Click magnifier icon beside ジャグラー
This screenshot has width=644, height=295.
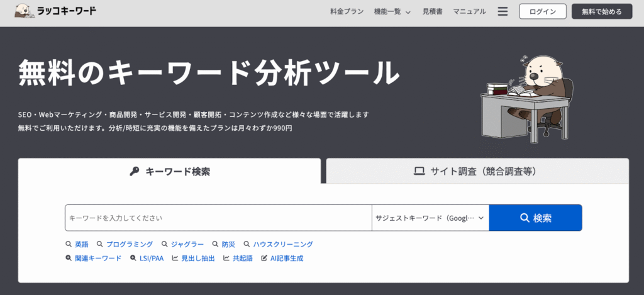click(164, 244)
